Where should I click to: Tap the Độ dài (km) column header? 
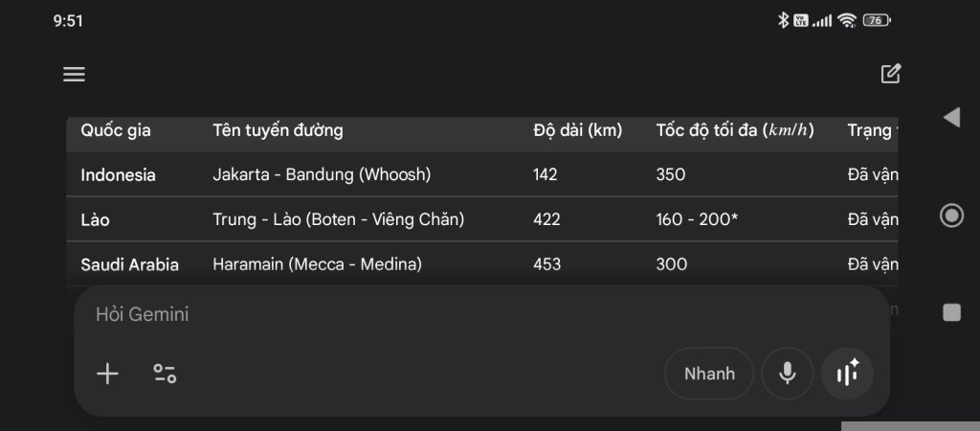[x=577, y=130]
